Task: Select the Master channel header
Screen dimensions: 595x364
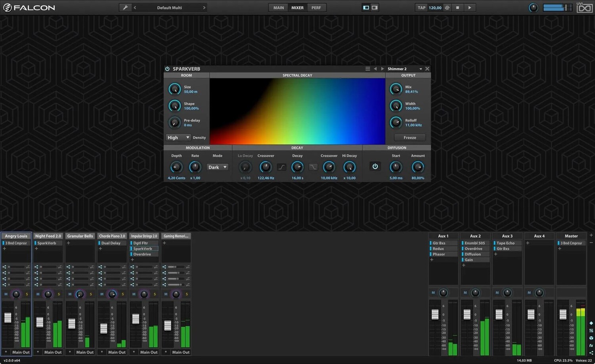Action: click(x=571, y=236)
